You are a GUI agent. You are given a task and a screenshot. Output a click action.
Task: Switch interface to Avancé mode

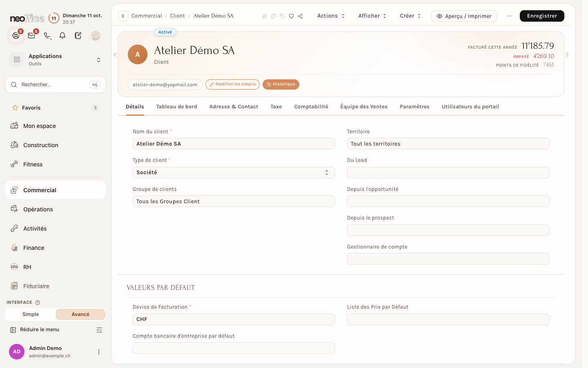click(x=80, y=314)
